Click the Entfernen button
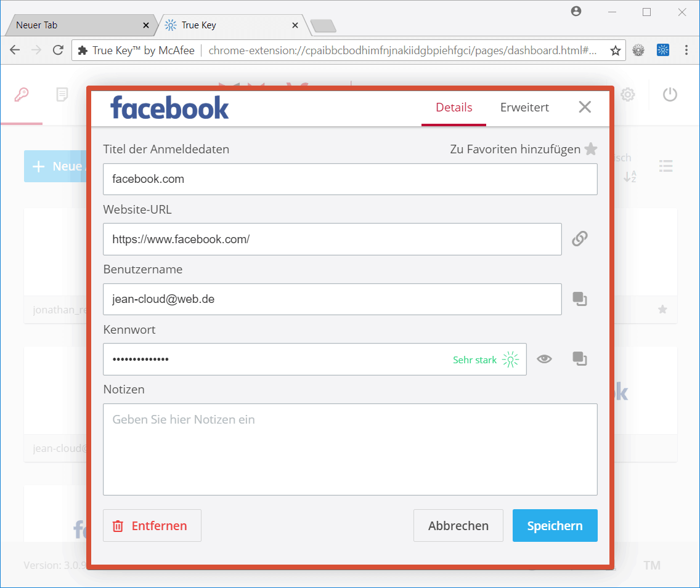 (152, 526)
